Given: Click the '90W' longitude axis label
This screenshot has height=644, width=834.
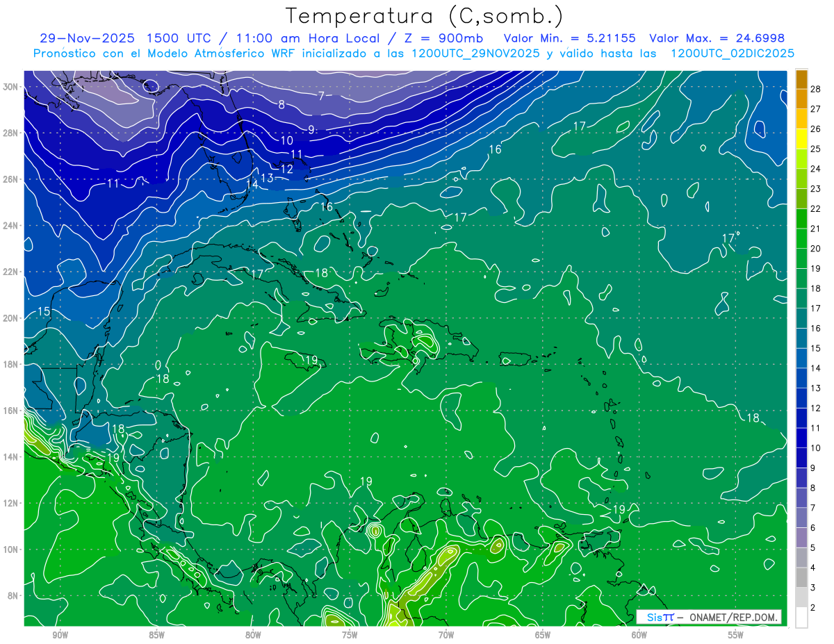Looking at the screenshot, I should pyautogui.click(x=60, y=635).
